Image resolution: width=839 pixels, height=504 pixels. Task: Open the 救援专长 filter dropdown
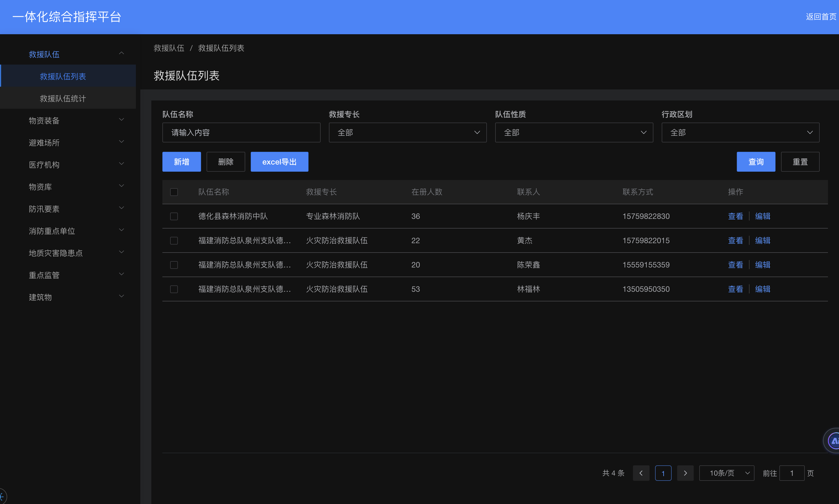(x=407, y=132)
